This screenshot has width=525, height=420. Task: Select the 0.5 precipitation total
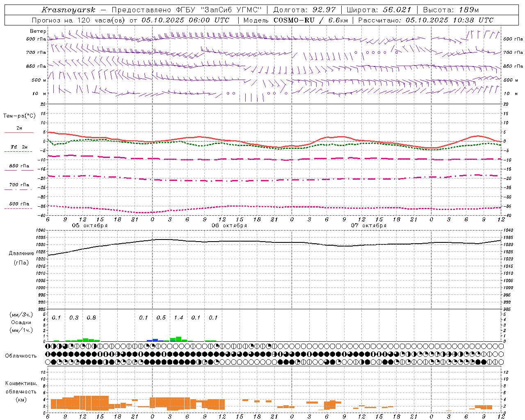(161, 318)
